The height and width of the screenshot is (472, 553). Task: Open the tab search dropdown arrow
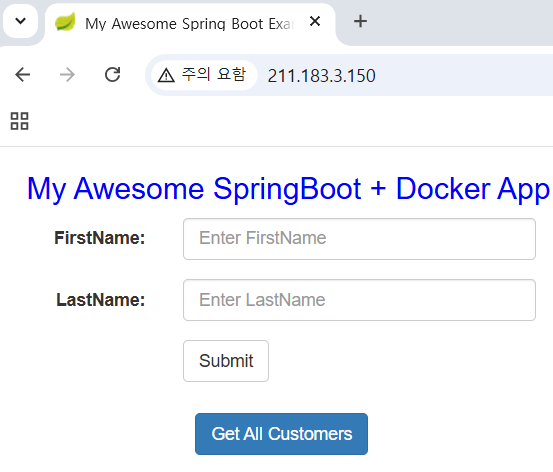click(20, 21)
